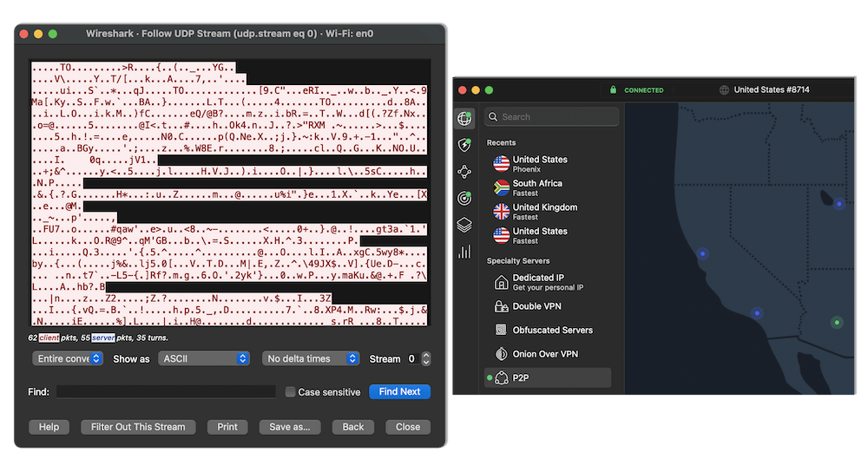868x472 pixels.
Task: Select Obfuscated Servers entry
Action: (x=548, y=330)
